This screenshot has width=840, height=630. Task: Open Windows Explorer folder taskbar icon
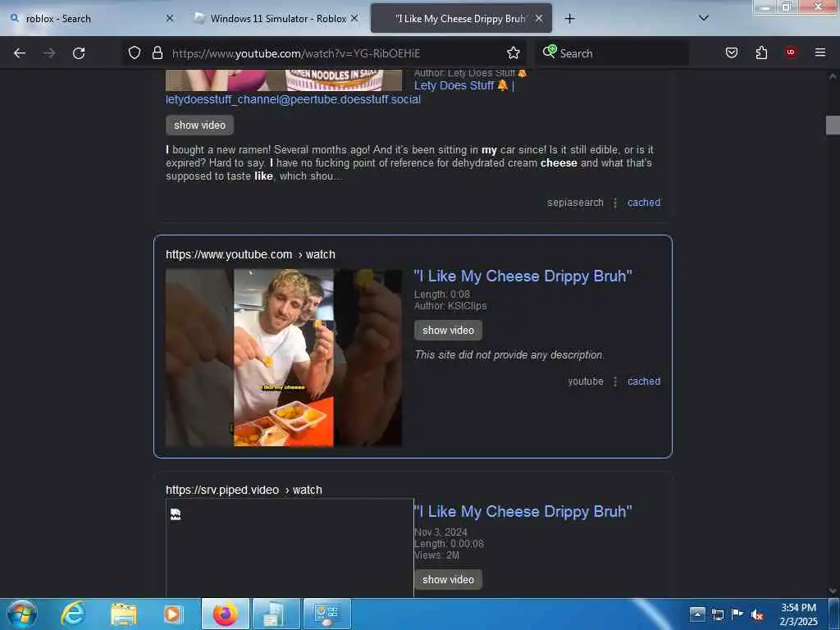pos(123,614)
